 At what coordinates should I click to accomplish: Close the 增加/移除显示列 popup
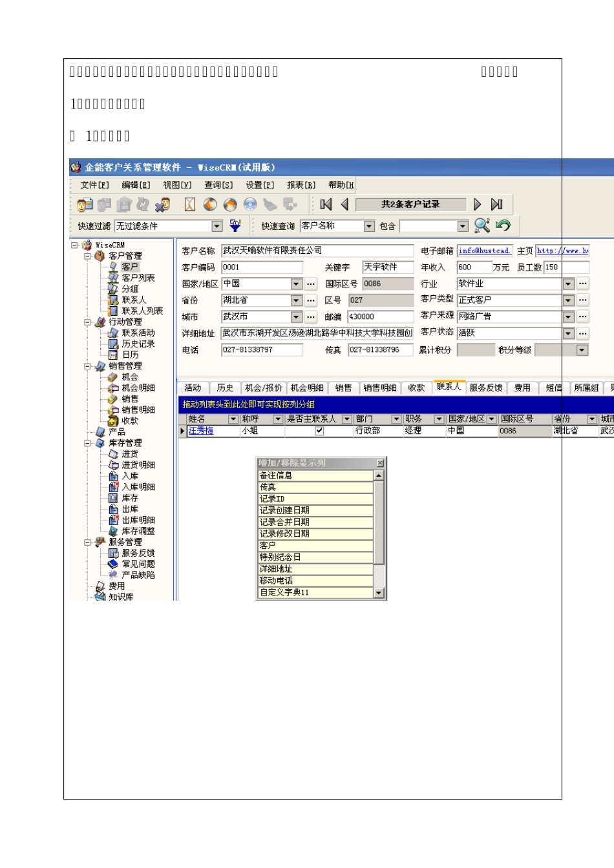point(380,463)
